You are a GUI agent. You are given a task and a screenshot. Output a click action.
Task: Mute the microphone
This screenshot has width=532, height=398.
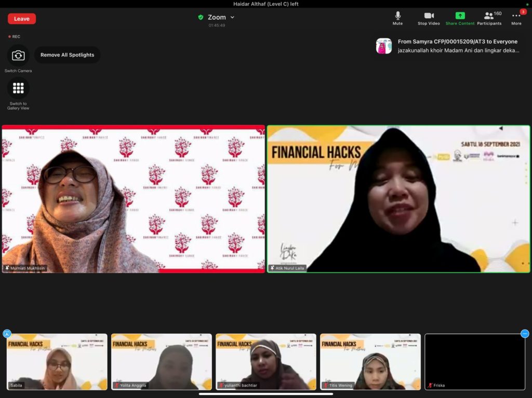[x=397, y=18]
